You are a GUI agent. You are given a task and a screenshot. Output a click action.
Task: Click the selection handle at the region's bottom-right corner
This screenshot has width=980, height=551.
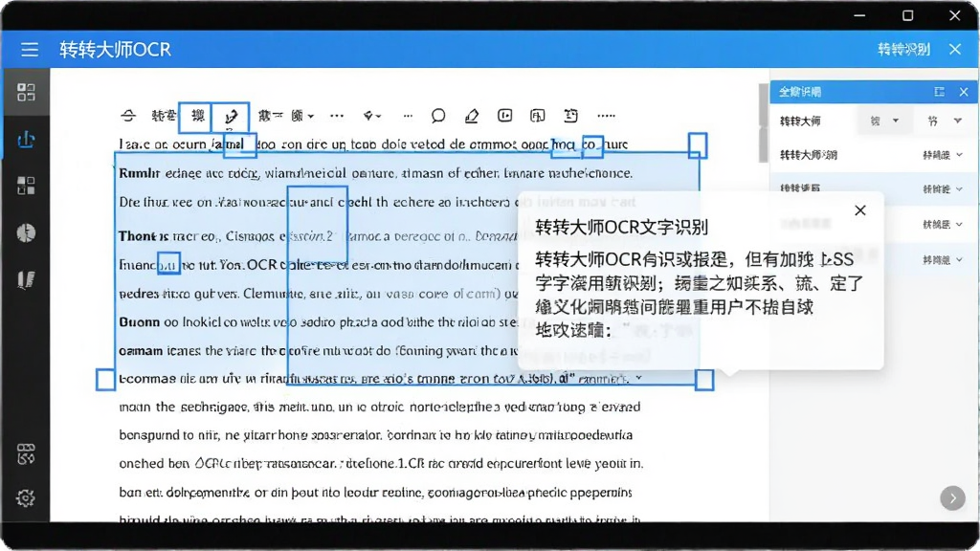[704, 379]
